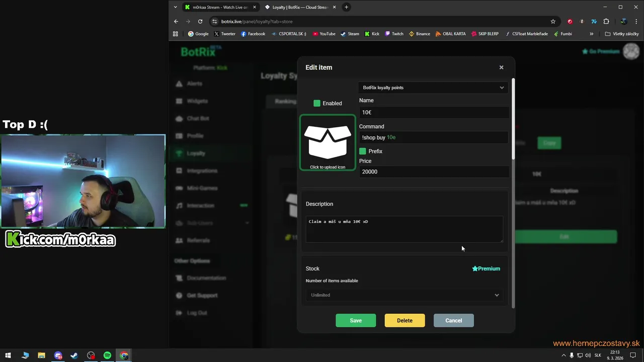Toggle the Prefix checkbox

[x=363, y=151]
